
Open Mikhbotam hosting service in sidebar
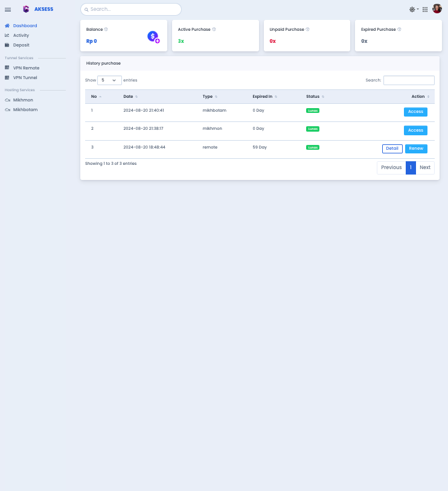click(x=25, y=109)
